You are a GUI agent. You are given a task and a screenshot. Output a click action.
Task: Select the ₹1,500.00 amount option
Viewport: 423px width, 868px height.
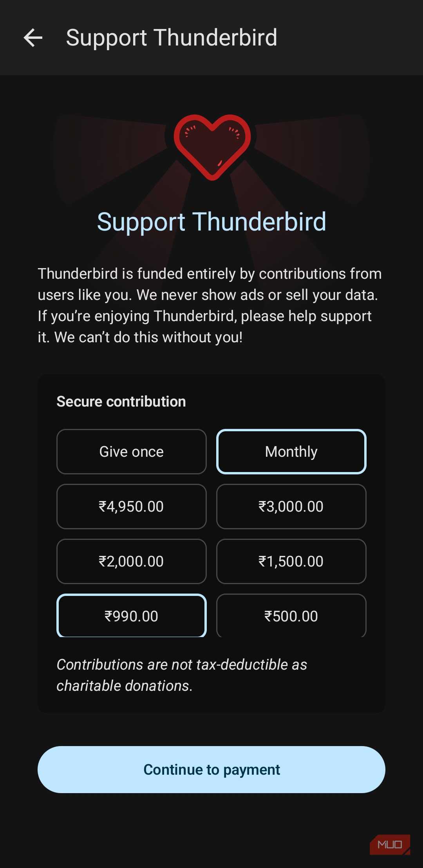pyautogui.click(x=291, y=561)
